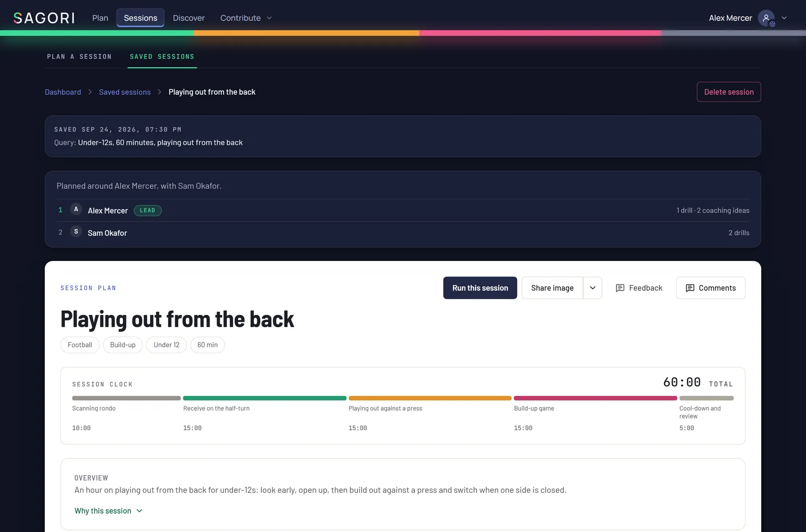Open the Alex Mercer profile avatar
This screenshot has height=532, width=806.
(766, 18)
